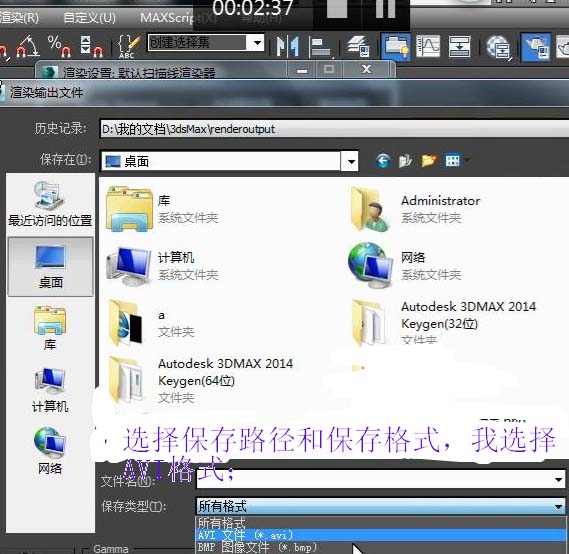The image size is (569, 554).
Task: Open the layer manager icon
Action: pyautogui.click(x=358, y=46)
